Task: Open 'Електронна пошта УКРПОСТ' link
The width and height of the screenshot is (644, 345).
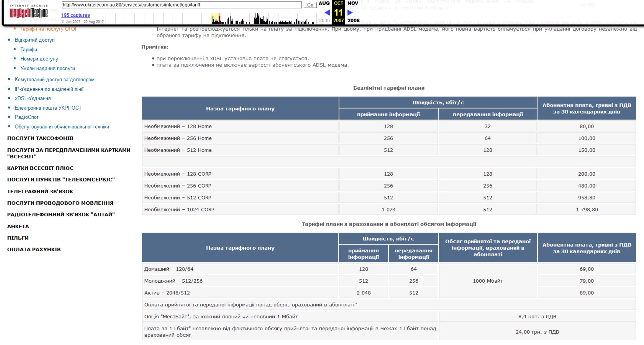Action: pyautogui.click(x=48, y=108)
